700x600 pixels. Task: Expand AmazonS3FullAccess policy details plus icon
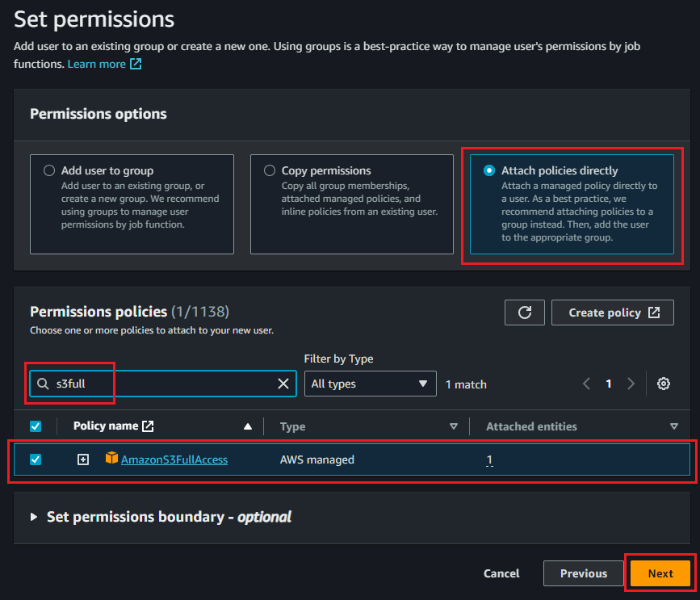point(83,459)
